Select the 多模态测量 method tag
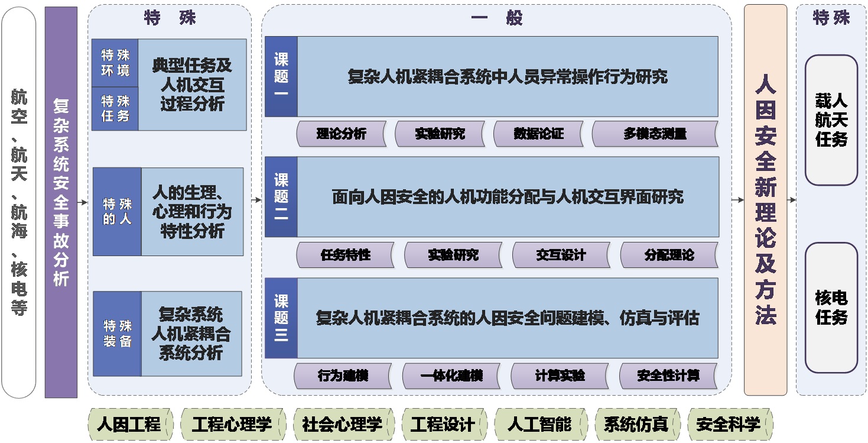This screenshot has width=868, height=443. [656, 134]
